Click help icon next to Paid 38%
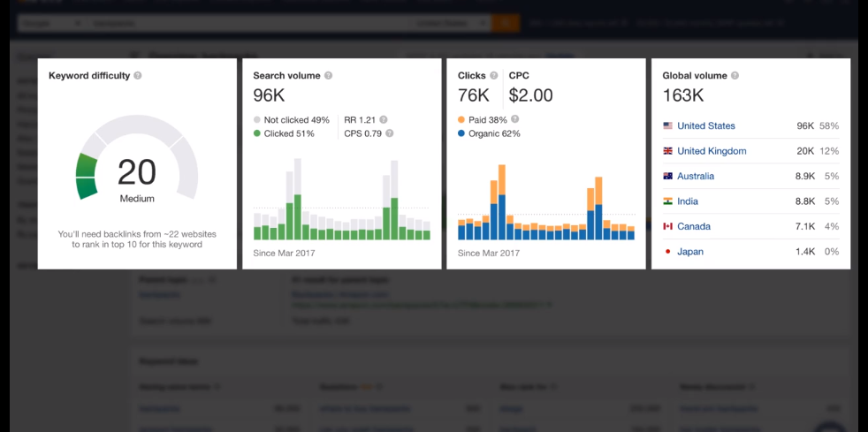Viewport: 868px width, 432px height. click(x=514, y=119)
